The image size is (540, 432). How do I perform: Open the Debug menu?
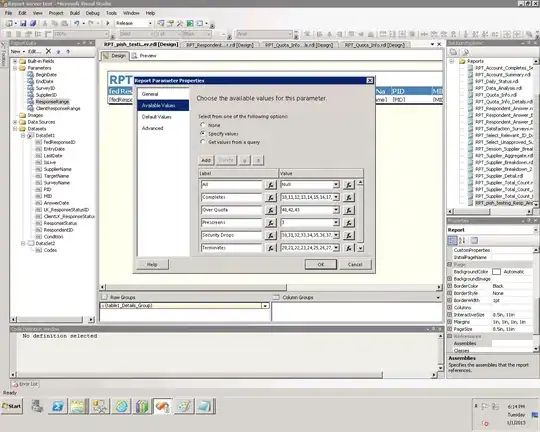92,13
